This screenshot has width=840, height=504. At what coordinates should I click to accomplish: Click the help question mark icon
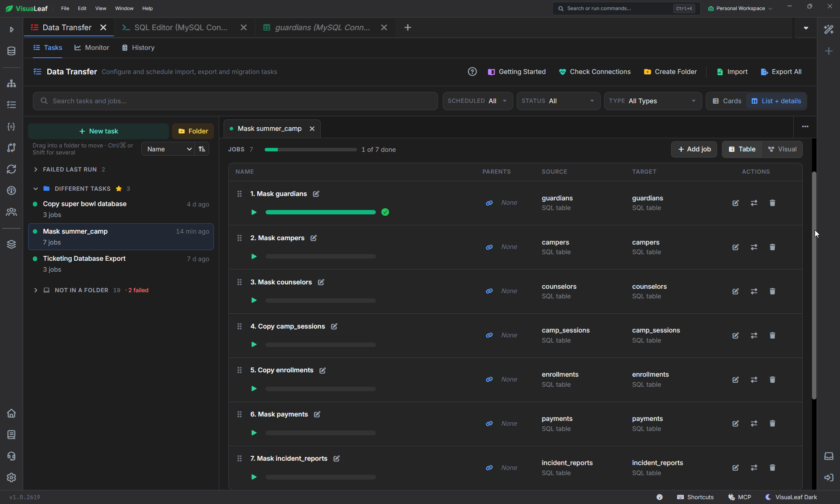click(472, 72)
